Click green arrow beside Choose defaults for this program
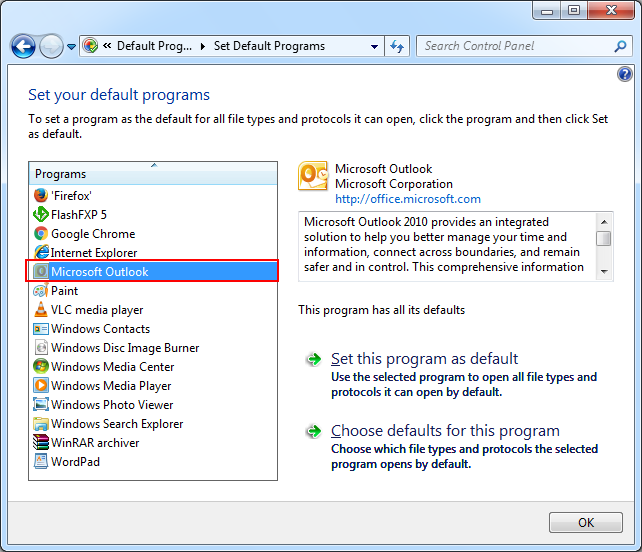Image resolution: width=642 pixels, height=552 pixels. pos(314,431)
